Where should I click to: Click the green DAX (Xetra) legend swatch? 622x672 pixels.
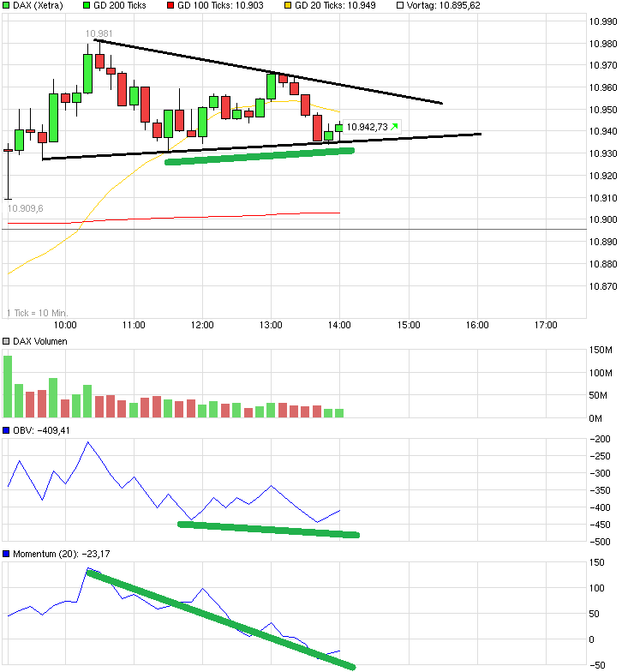[6, 5]
